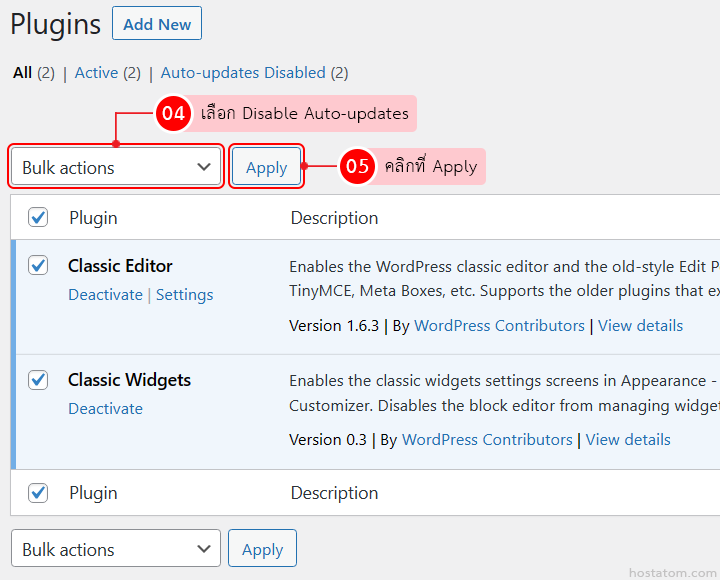Uncheck the Classic Widgets plugin checkbox
The height and width of the screenshot is (580, 720).
(38, 379)
